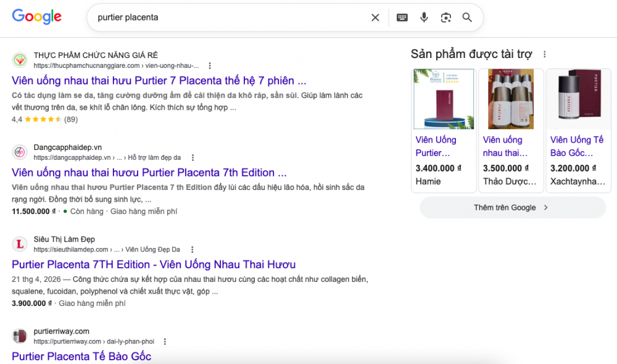The height and width of the screenshot is (364, 617).
Task: Open Purtier Placenta 7th Edition dangcapphaidep link
Action: pyautogui.click(x=149, y=173)
